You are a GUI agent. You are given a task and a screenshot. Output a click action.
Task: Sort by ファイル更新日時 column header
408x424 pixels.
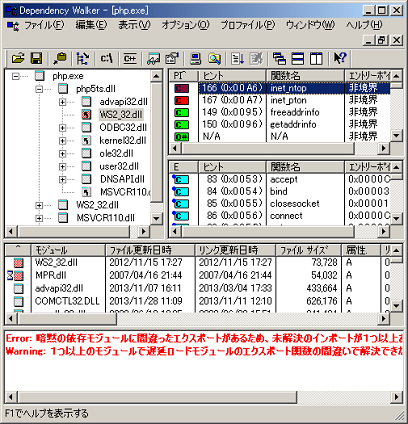coord(150,250)
